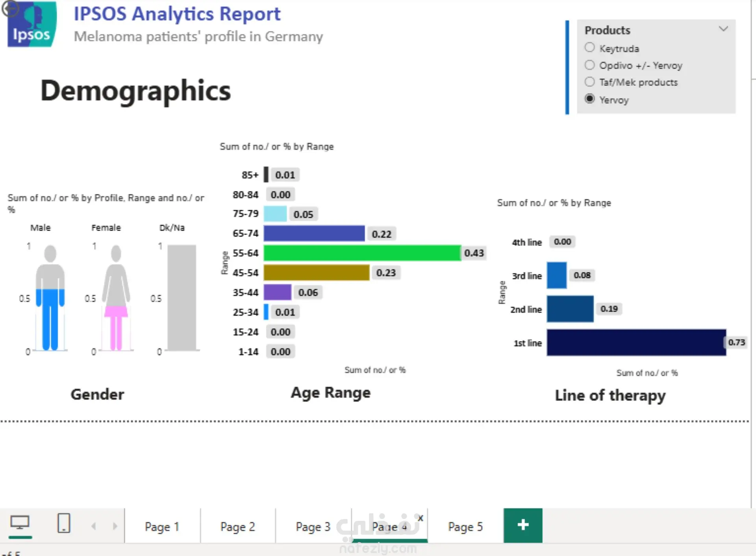Click the green 55-64 age bar
The width and height of the screenshot is (756, 556).
click(x=362, y=253)
